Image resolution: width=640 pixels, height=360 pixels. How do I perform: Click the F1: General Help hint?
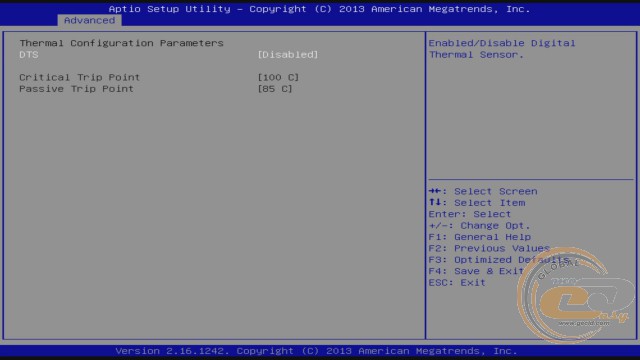(x=480, y=237)
